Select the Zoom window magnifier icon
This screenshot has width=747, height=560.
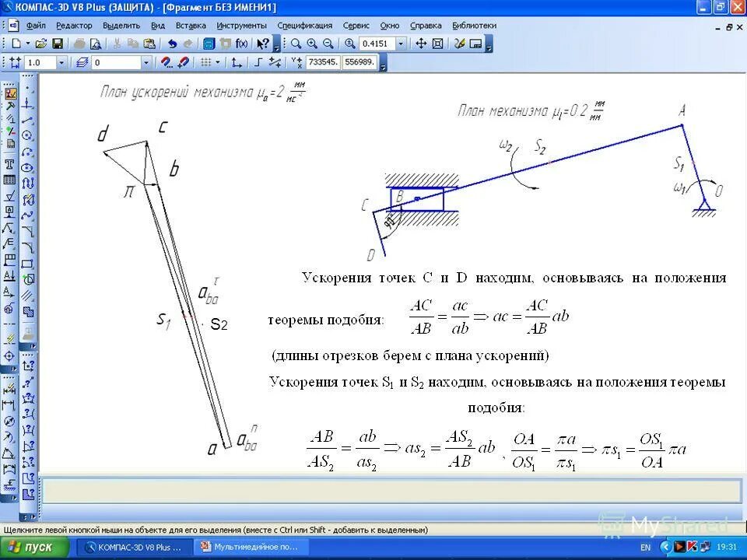point(296,44)
